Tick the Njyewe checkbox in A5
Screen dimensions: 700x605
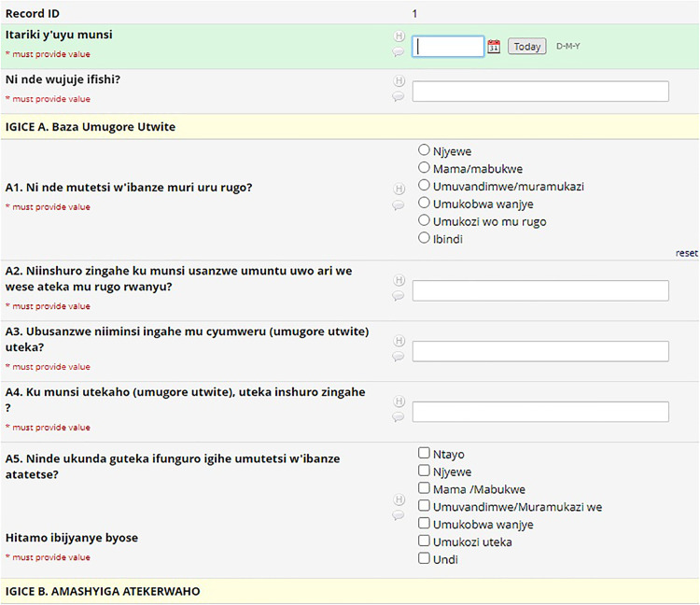[424, 471]
